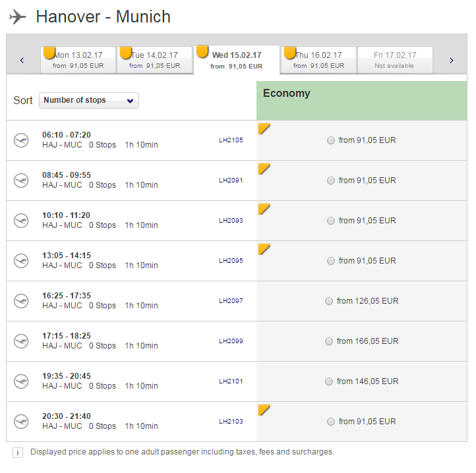
Task: Switch to the Mon 13.02.17 date tab
Action: point(78,60)
